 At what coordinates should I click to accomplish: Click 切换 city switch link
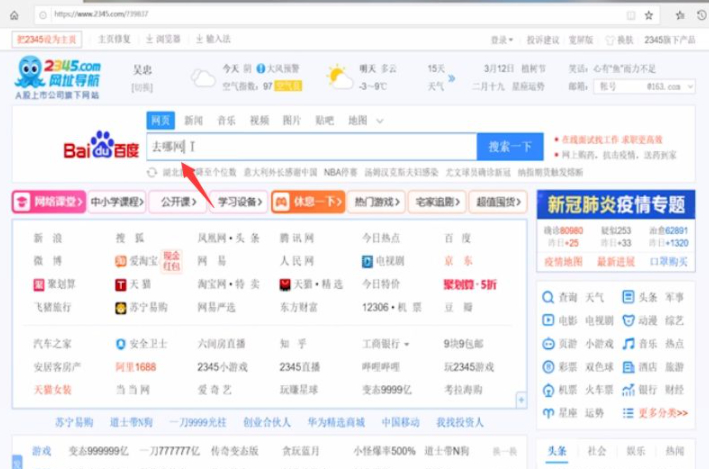click(142, 88)
